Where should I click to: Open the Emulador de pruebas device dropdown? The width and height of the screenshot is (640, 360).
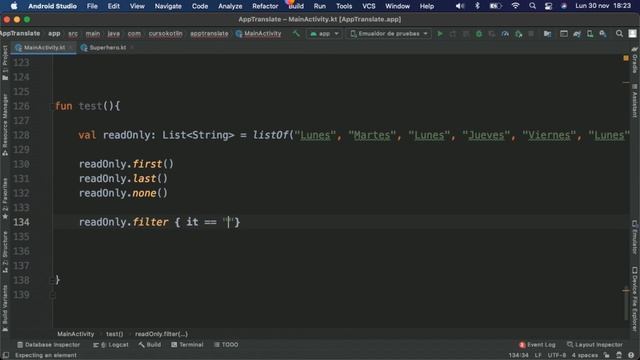[389, 34]
